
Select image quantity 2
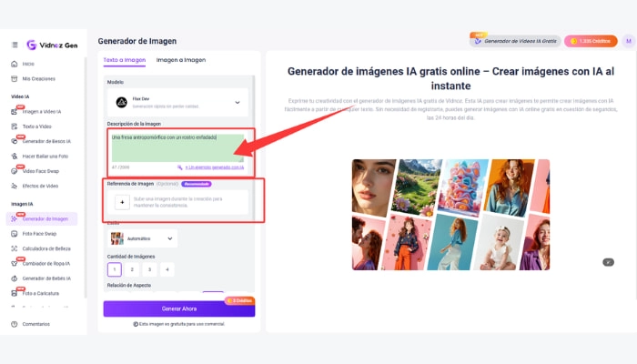click(132, 269)
